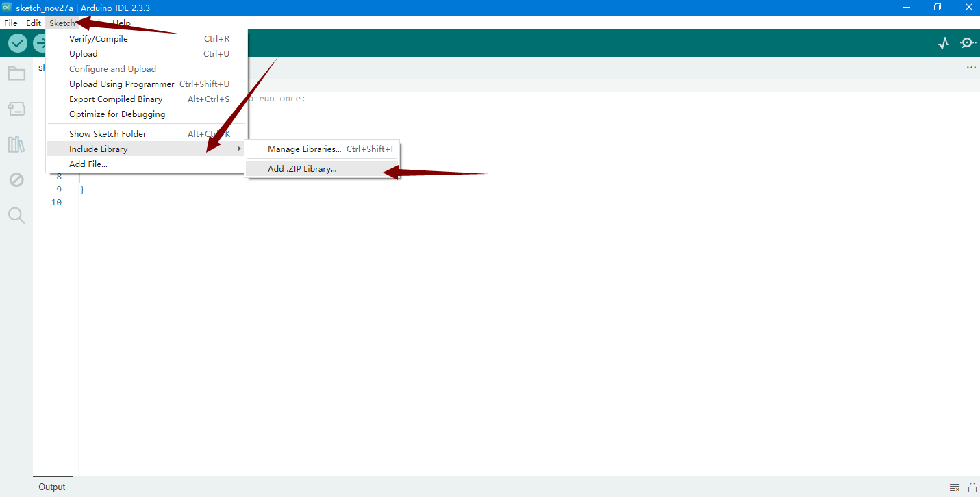
Task: Clear output icon in bottom bar
Action: coord(955,487)
